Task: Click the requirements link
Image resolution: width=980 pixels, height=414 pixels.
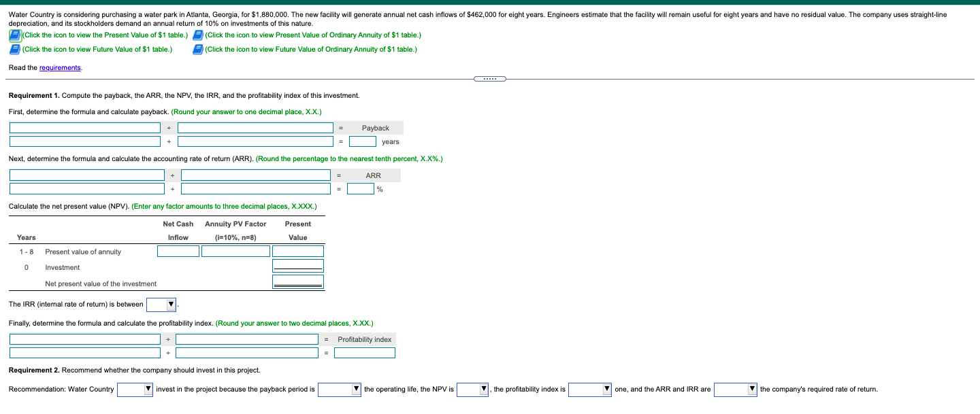Action: [60, 67]
